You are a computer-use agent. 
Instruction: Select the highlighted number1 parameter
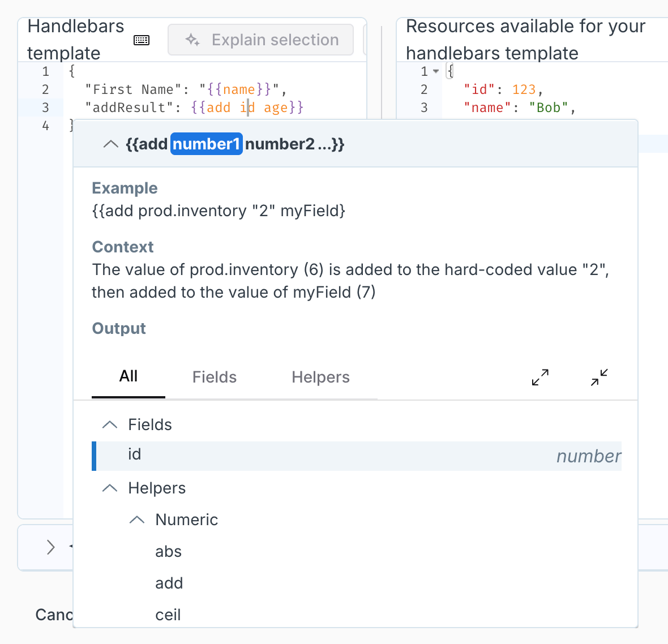[x=207, y=144]
